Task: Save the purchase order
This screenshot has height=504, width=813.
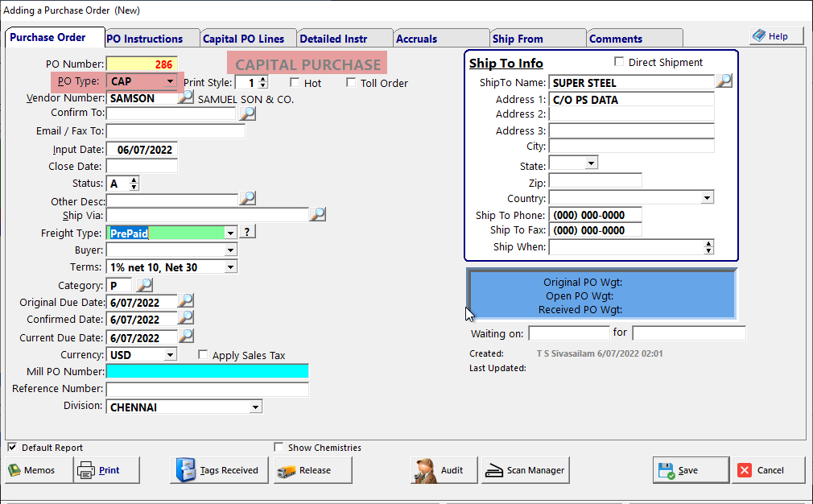Action: (x=691, y=470)
